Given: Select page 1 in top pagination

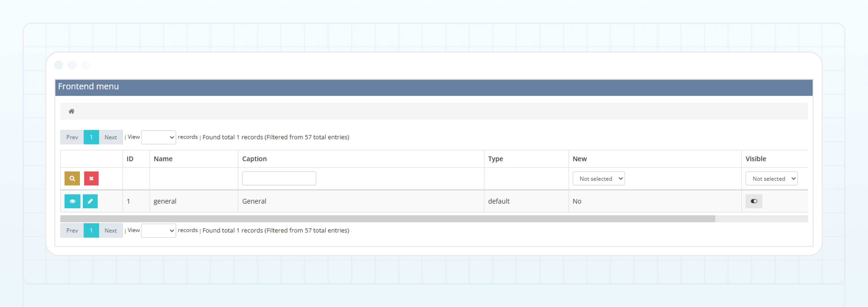Looking at the screenshot, I should (x=91, y=137).
